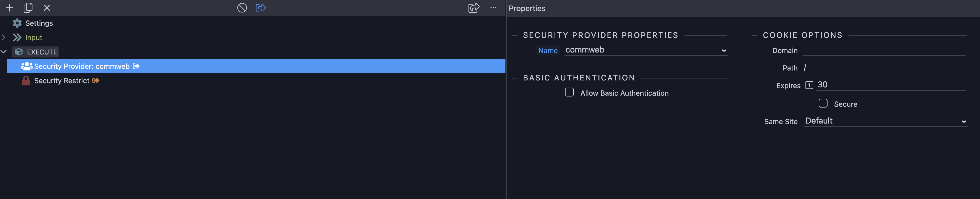Click the Security Provider Properties heading

click(x=601, y=35)
